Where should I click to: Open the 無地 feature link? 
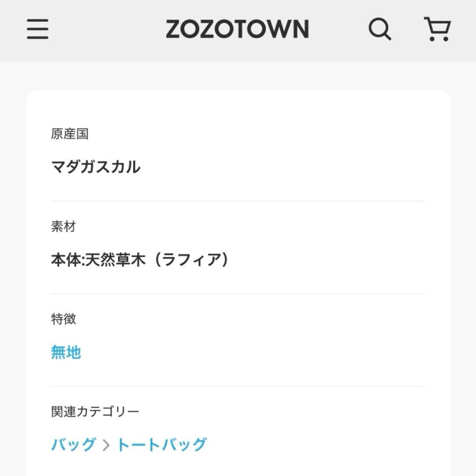(x=66, y=353)
